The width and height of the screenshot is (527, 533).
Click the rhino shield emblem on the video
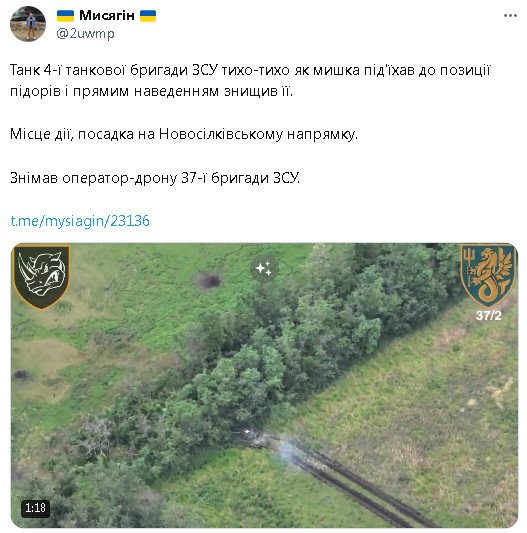pyautogui.click(x=42, y=277)
